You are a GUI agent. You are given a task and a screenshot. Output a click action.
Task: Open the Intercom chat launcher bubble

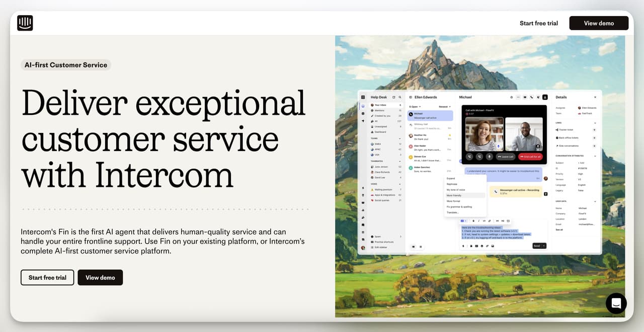pyautogui.click(x=616, y=303)
